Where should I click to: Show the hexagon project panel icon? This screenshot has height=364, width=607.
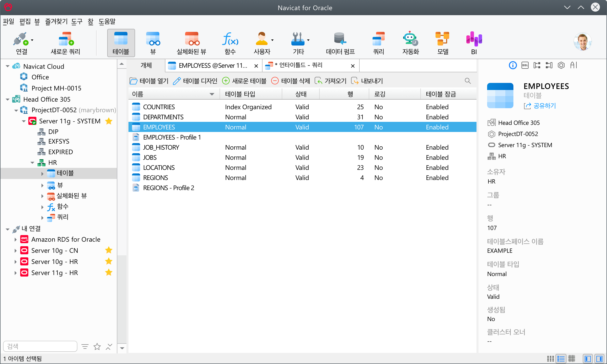(561, 65)
